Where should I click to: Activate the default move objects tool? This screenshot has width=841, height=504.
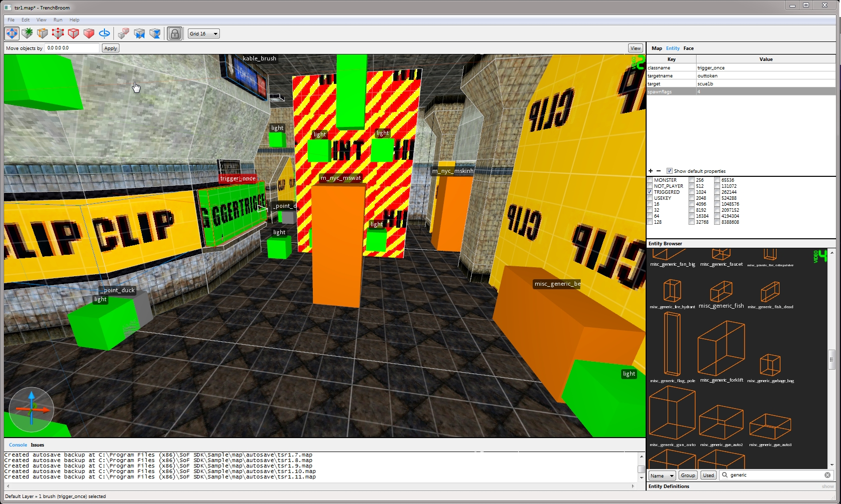[x=12, y=33]
